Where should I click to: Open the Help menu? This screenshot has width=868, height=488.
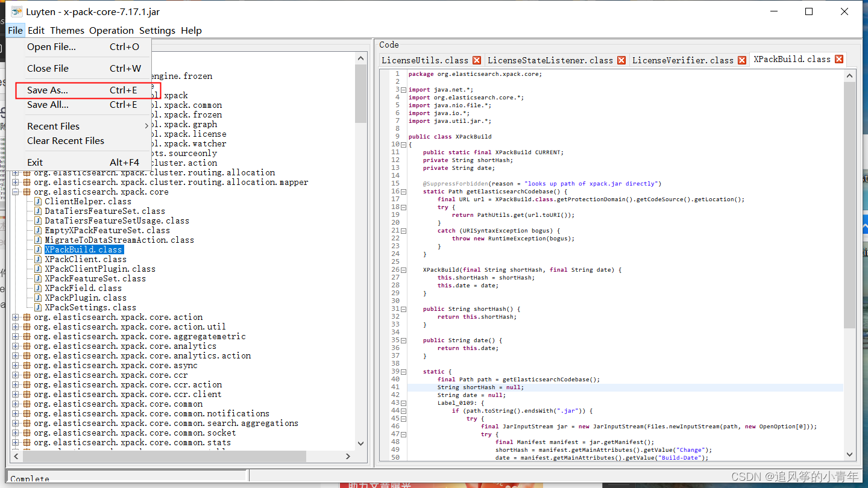(191, 30)
